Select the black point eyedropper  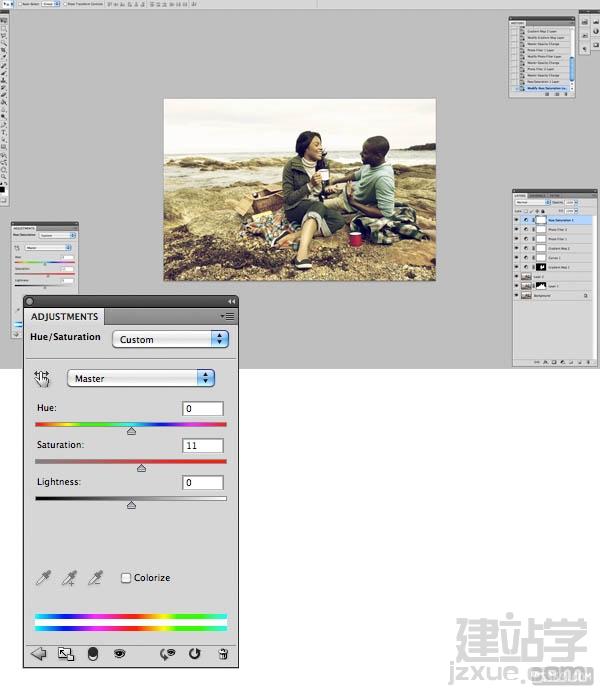click(43, 577)
